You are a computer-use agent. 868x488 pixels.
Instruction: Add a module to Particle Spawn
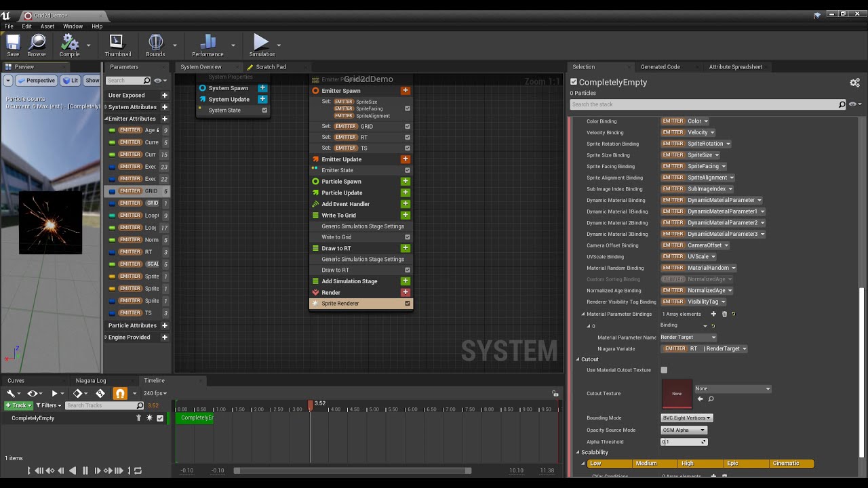[405, 181]
